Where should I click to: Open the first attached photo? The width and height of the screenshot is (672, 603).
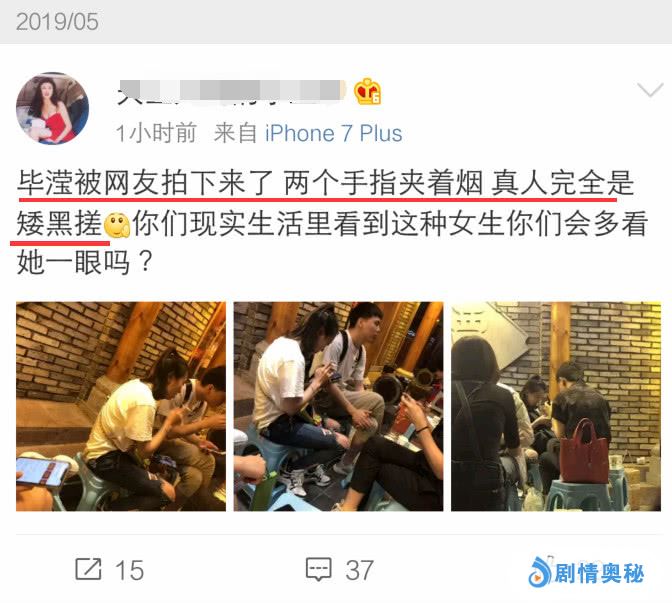[x=121, y=406]
